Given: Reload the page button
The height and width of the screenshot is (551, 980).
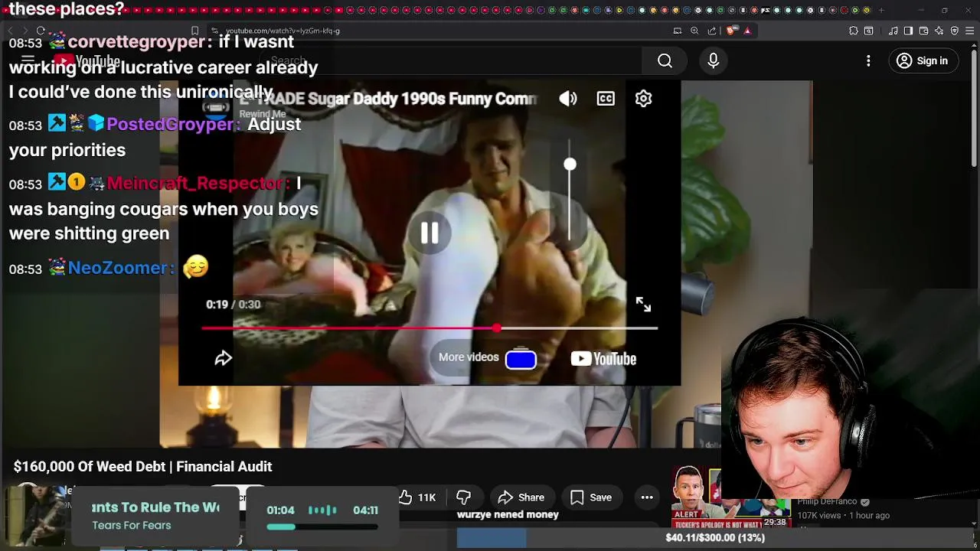Looking at the screenshot, I should coord(41,31).
